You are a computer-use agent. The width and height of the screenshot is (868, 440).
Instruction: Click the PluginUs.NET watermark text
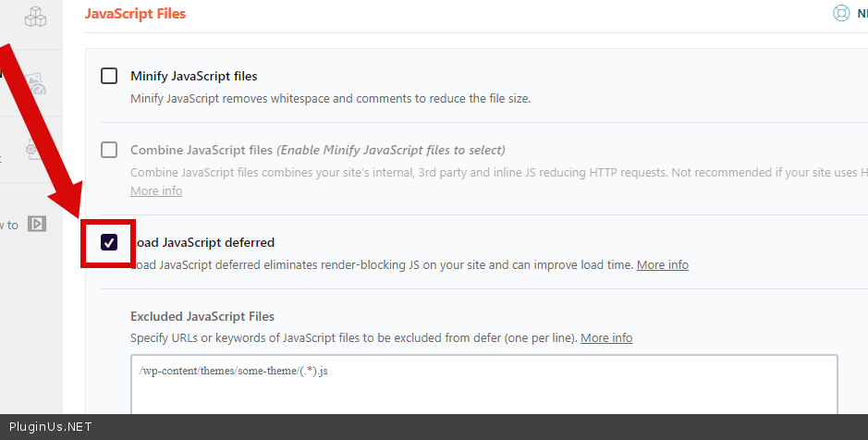50,428
